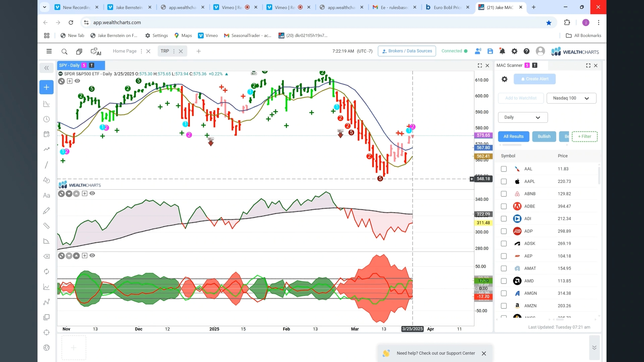Collapse the left sidebar with double chevron
This screenshot has height=362, width=644.
47,68
